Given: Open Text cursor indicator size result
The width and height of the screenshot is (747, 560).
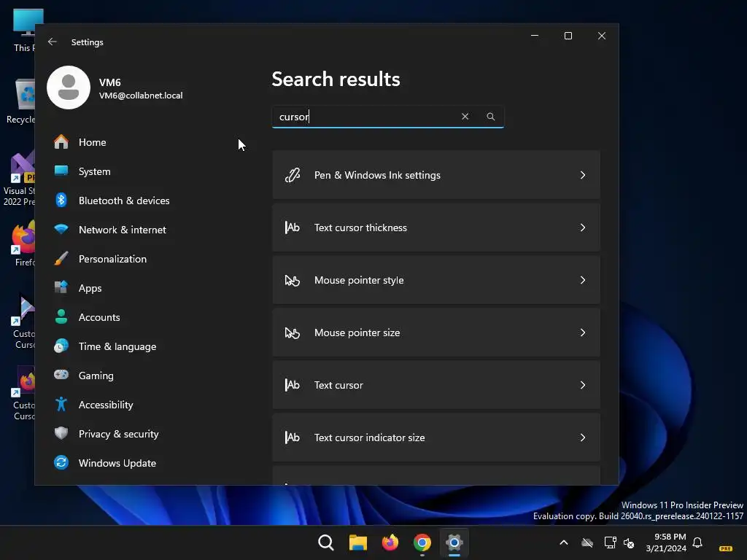Looking at the screenshot, I should (x=436, y=437).
